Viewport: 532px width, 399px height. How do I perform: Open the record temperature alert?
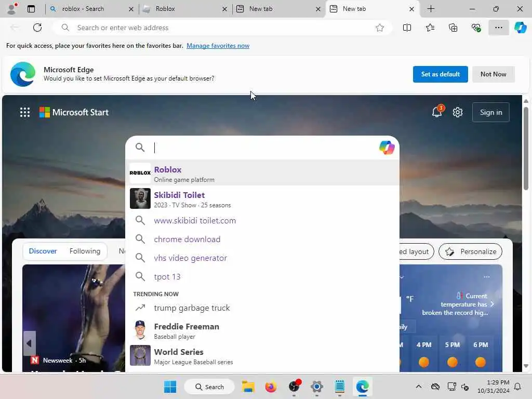[457, 304]
